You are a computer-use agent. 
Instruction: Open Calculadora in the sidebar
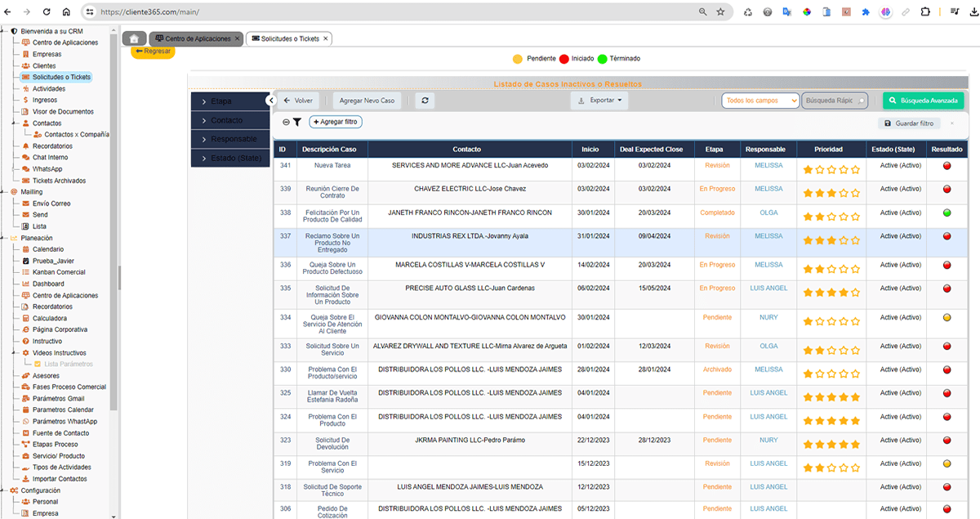tap(50, 318)
